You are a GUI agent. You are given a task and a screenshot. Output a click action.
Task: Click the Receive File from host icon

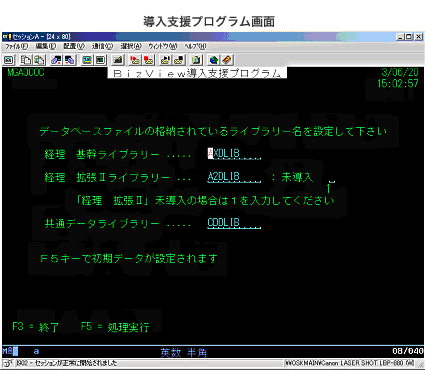(69, 60)
